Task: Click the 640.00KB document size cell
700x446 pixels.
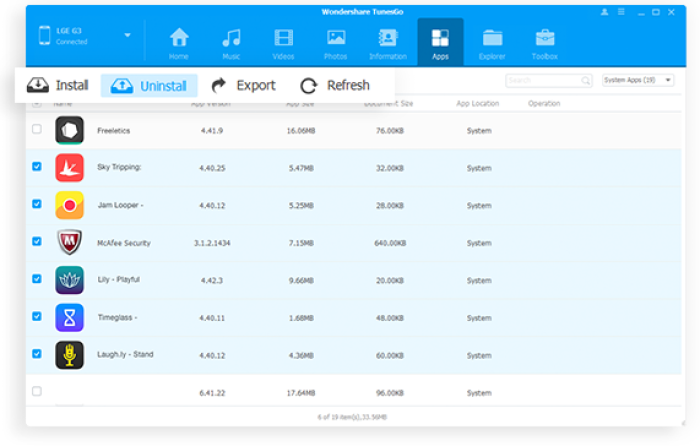Action: [x=390, y=243]
